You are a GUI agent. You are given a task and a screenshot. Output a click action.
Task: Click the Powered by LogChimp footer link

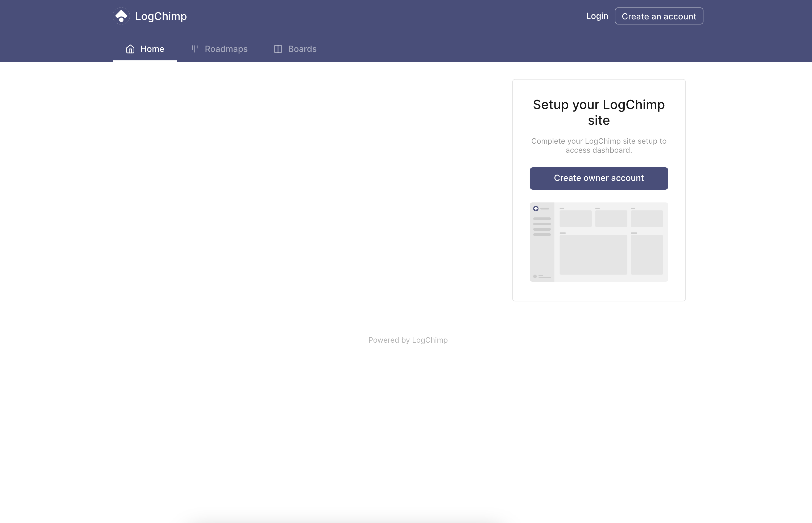[408, 340]
